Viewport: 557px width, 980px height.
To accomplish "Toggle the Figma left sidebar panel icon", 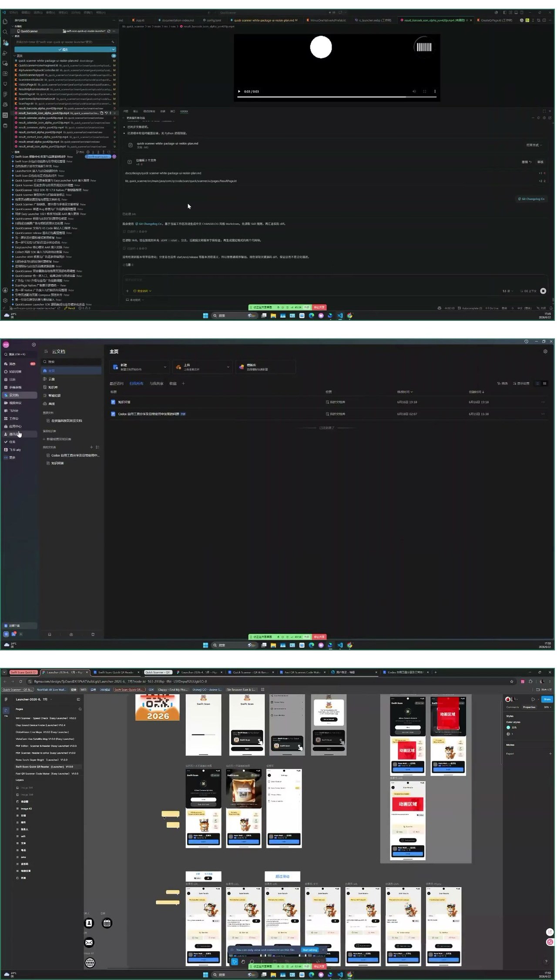I will (x=78, y=700).
